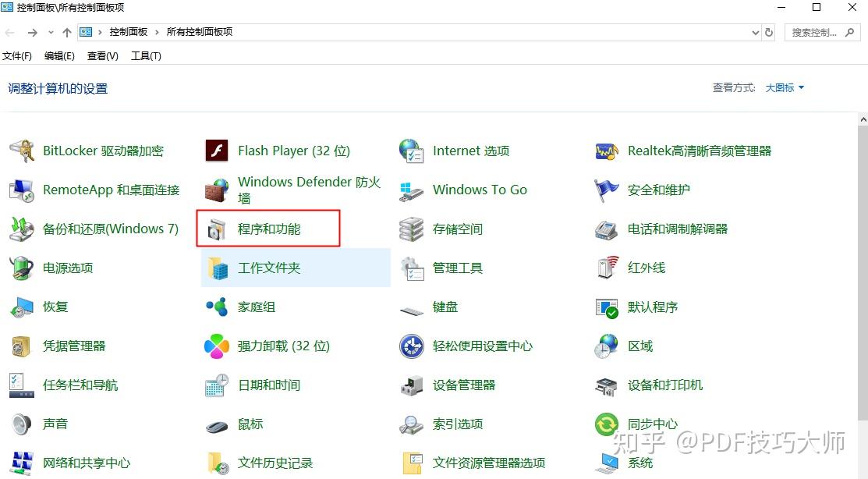Viewport: 868px width, 479px height.
Task: Open RemoteApp 和桌面连接 icon
Action: click(23, 190)
